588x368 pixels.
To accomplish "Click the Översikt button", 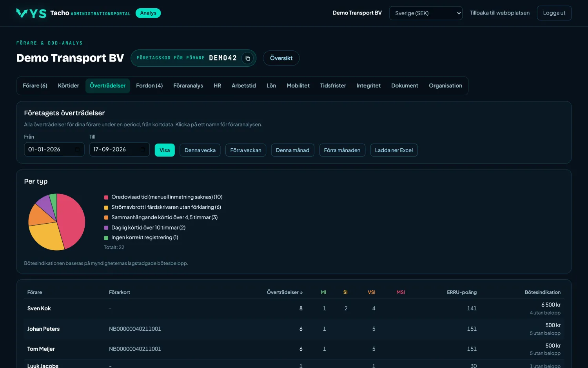I will 281,58.
